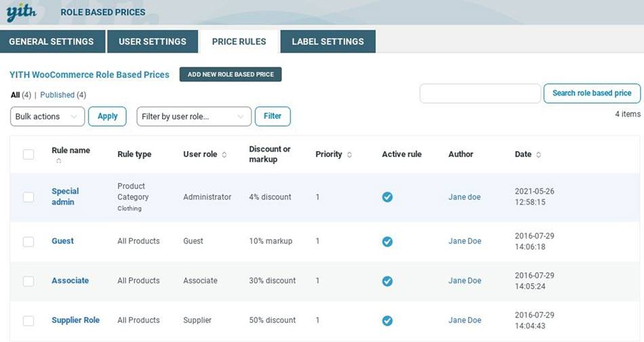Click the Rule name column header
The width and height of the screenshot is (644, 342).
(71, 150)
